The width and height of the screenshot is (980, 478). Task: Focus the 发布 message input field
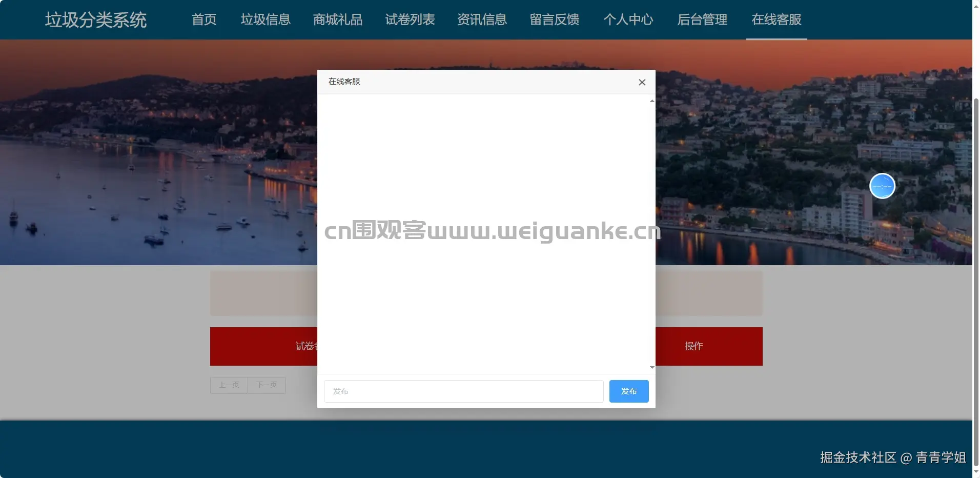(x=464, y=391)
